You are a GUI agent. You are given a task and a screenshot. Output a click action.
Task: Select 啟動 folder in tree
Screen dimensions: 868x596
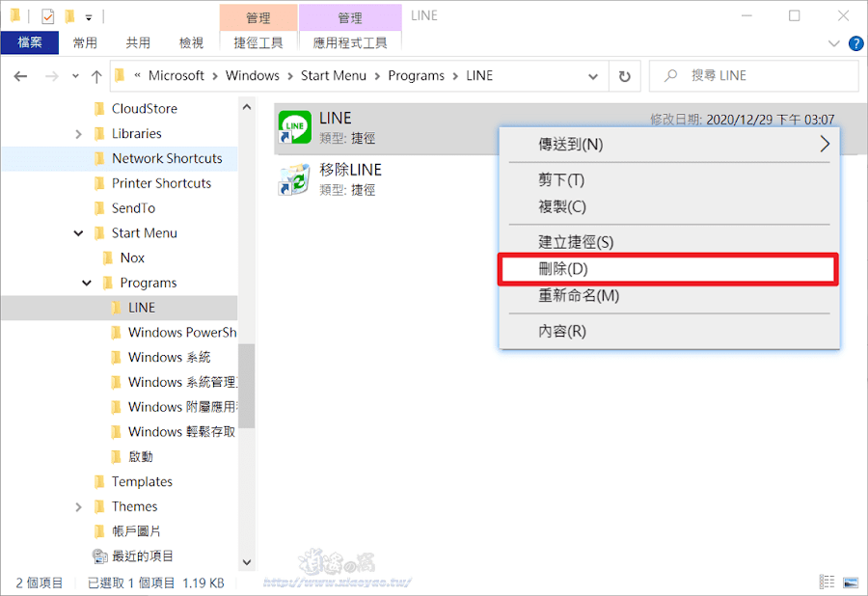[x=141, y=457]
